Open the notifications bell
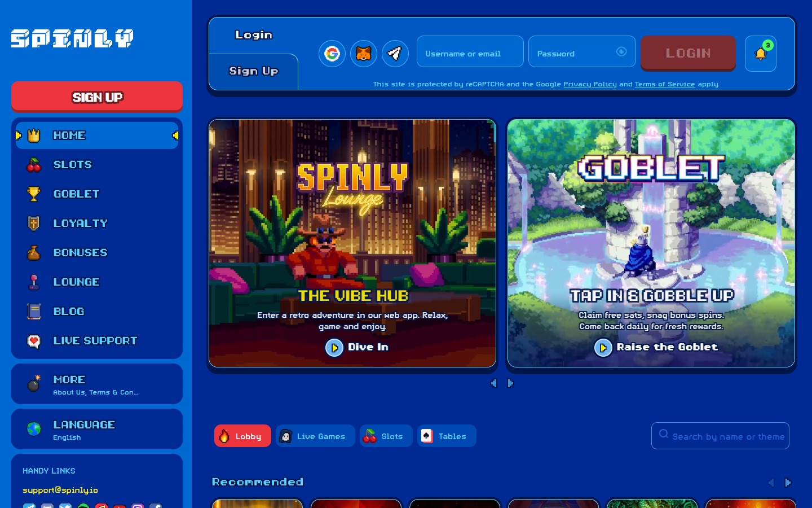The image size is (812, 508). [x=761, y=54]
